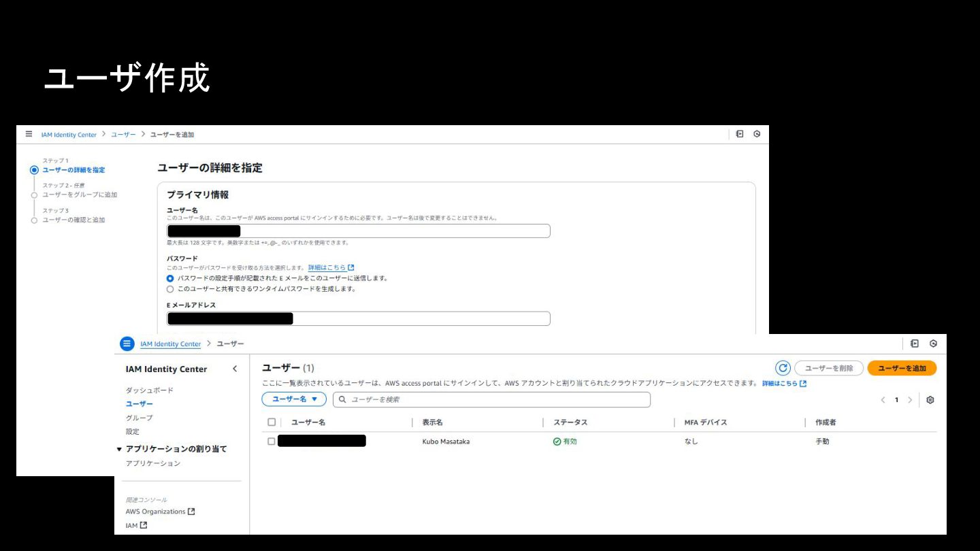980x551 pixels.
Task: Open ユーザー名 filter dropdown
Action: click(x=294, y=399)
